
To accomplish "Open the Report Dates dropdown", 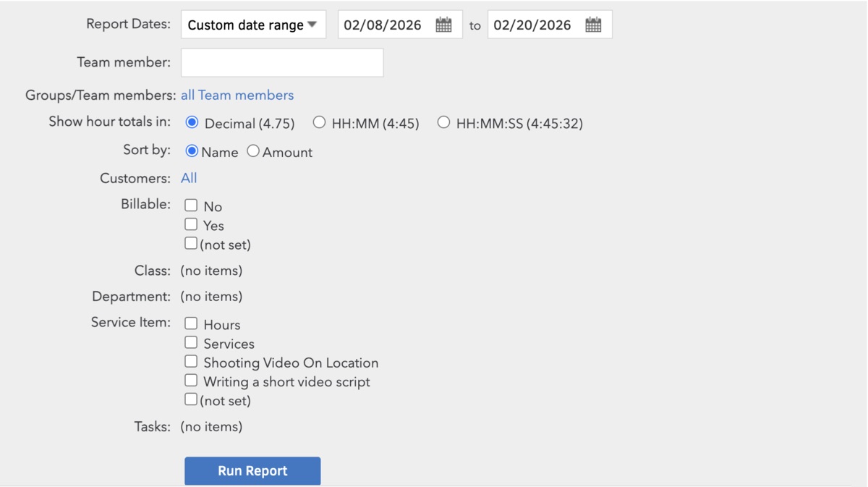I will [x=253, y=24].
